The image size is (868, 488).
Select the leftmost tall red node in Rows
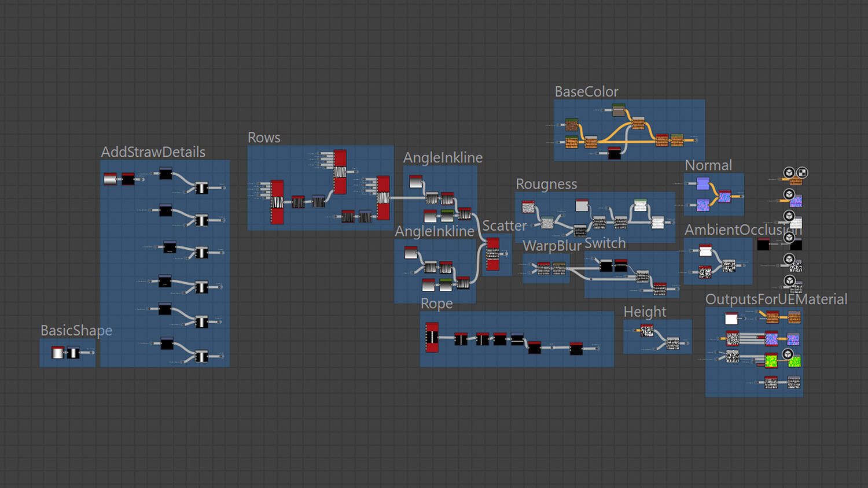click(x=278, y=202)
